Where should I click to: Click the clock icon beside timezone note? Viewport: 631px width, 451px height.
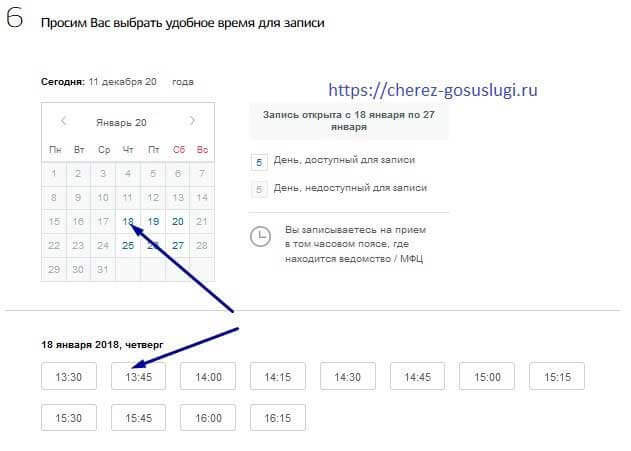pyautogui.click(x=260, y=237)
